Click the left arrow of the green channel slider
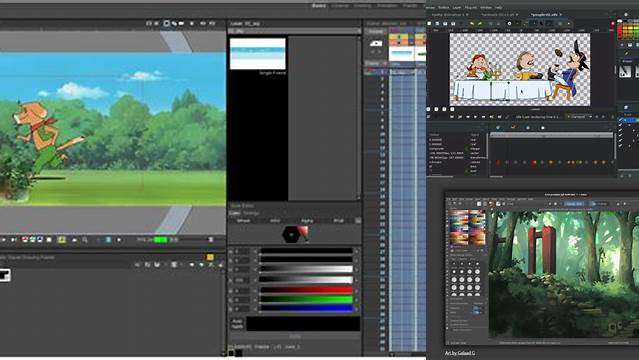The image size is (639, 360). tap(256, 299)
